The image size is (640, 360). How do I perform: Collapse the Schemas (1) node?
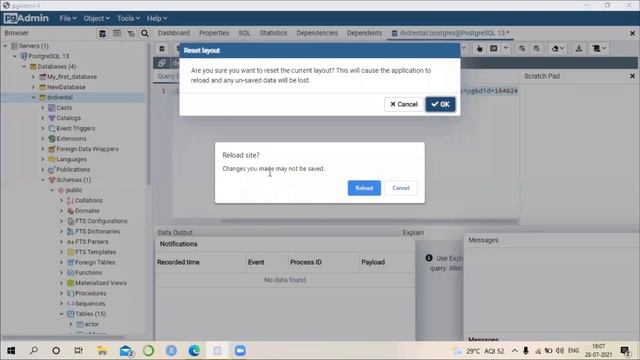click(x=43, y=180)
